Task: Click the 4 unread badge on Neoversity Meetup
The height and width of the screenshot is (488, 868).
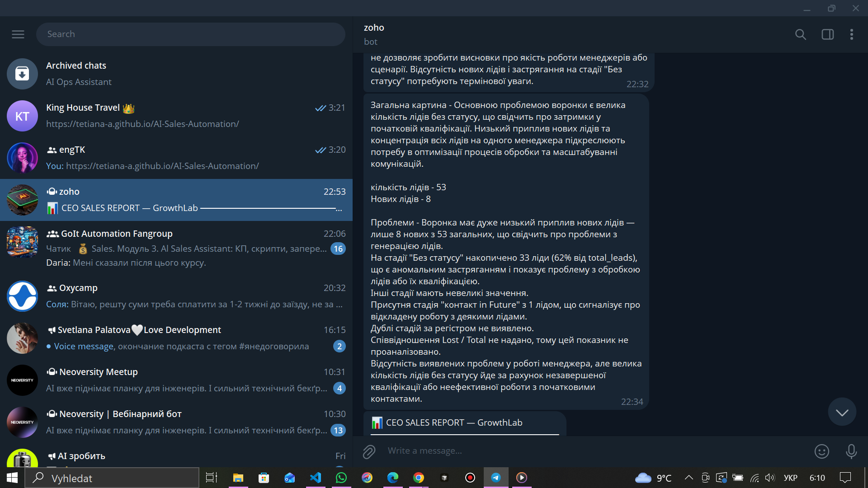Action: [340, 388]
